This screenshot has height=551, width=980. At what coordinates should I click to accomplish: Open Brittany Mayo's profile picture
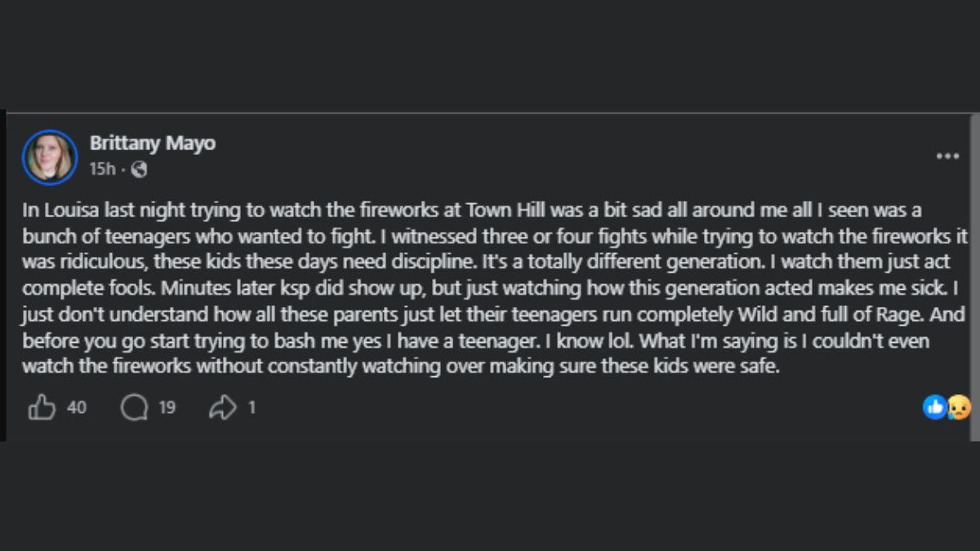[x=50, y=157]
